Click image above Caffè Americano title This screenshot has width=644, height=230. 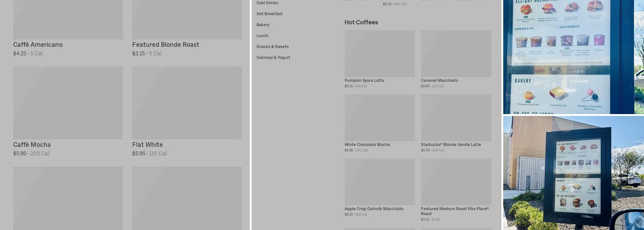point(68,19)
